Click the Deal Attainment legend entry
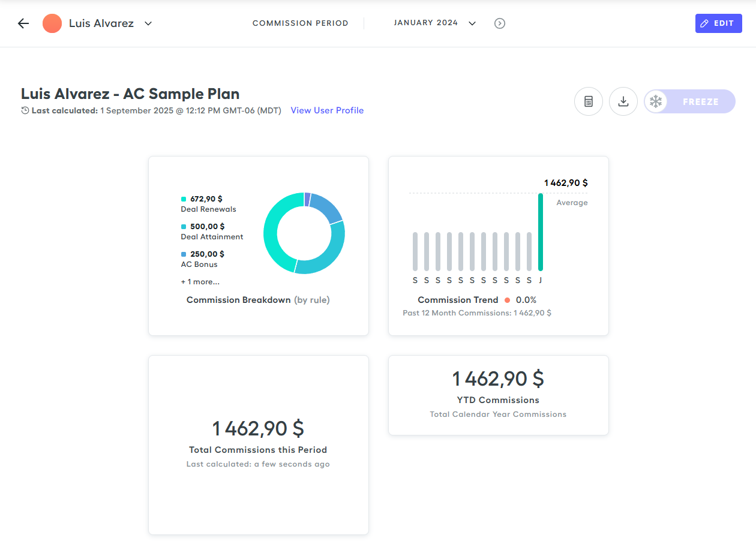This screenshot has width=756, height=547. tap(212, 232)
